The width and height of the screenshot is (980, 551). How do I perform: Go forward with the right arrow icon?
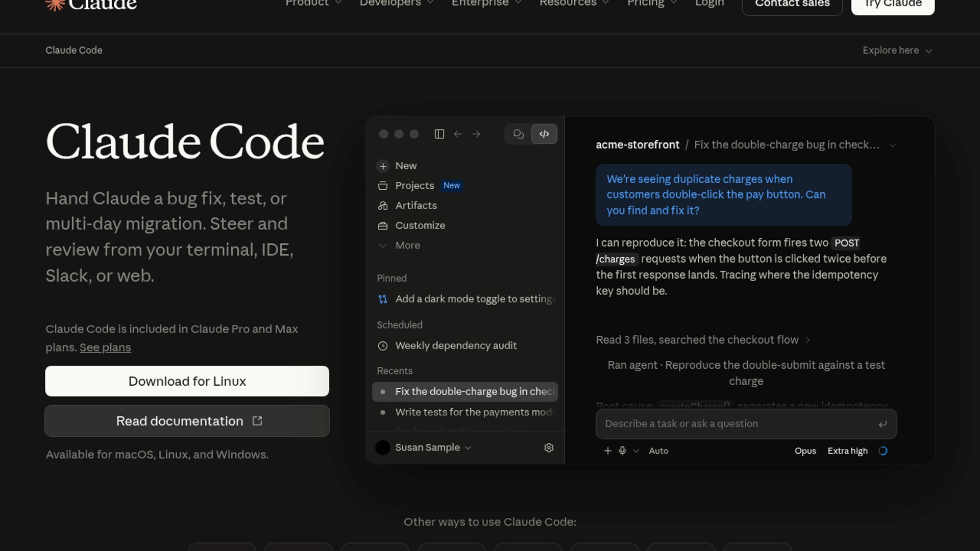click(x=476, y=134)
